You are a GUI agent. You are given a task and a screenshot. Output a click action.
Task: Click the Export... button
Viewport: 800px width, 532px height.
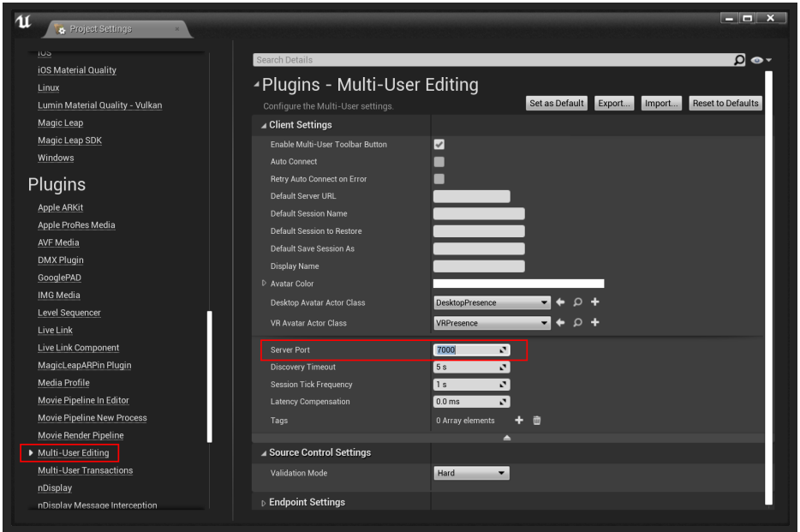click(614, 103)
